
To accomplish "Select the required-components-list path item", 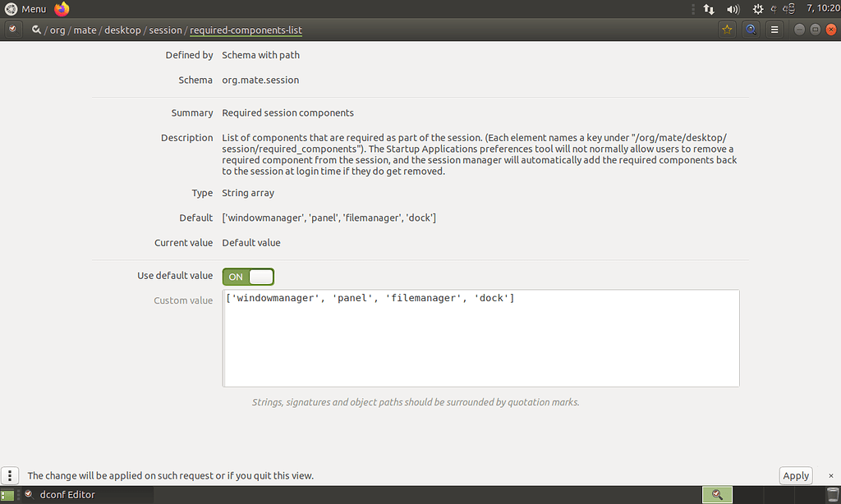I will click(x=246, y=30).
